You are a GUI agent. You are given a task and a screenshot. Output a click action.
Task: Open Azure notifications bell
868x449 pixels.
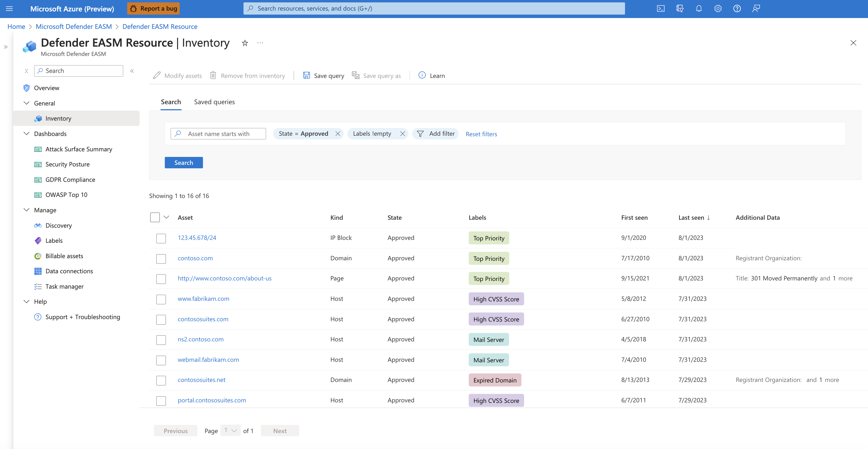[698, 8]
